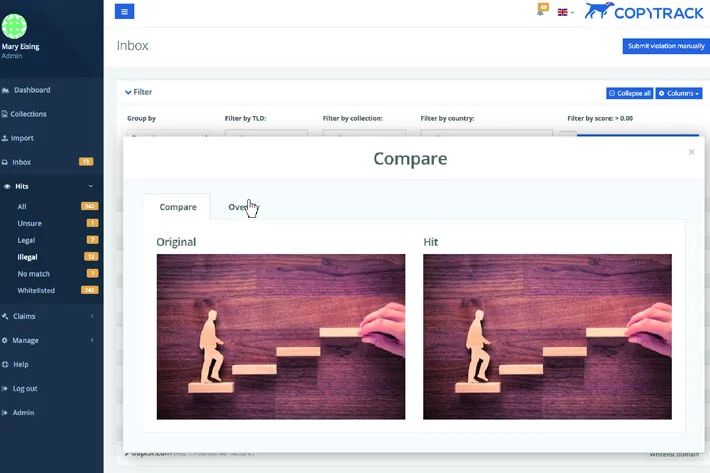The height and width of the screenshot is (473, 710).
Task: Click Mary Eising's green avatar
Action: [14, 26]
